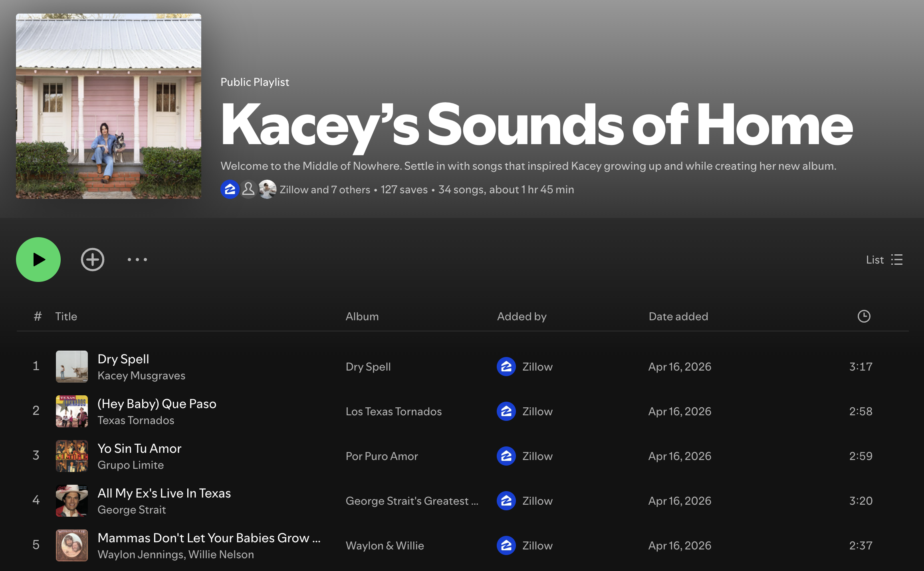Open the Dry Spell album link

[x=368, y=367]
